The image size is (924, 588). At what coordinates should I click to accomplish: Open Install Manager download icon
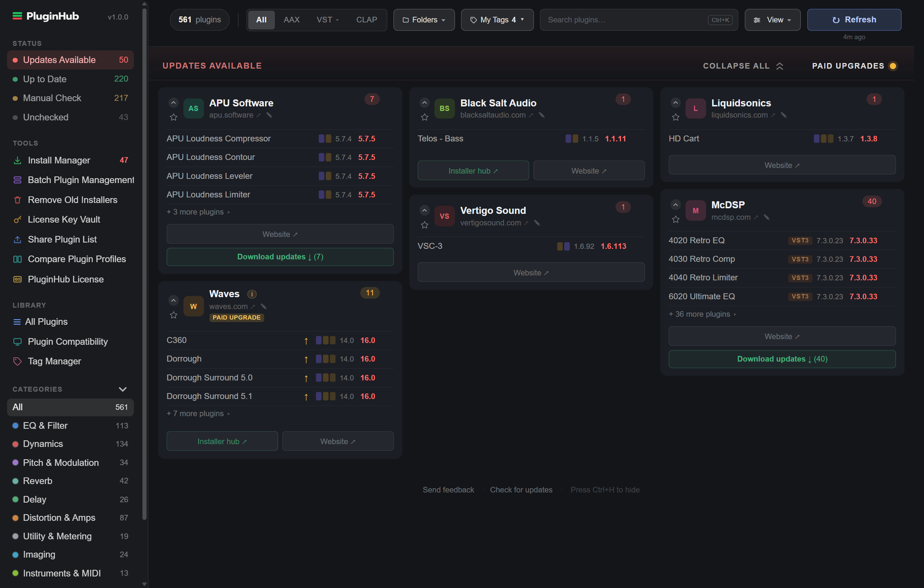pos(17,160)
